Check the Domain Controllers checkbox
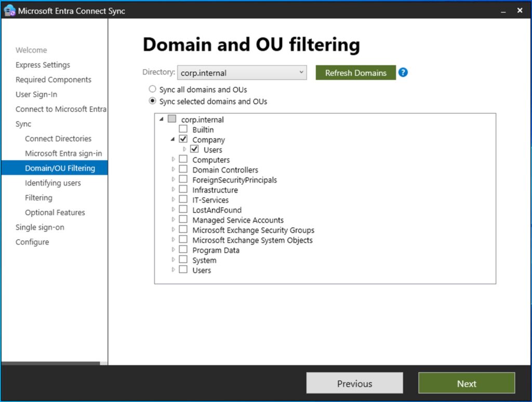This screenshot has height=402, width=532. tap(183, 170)
